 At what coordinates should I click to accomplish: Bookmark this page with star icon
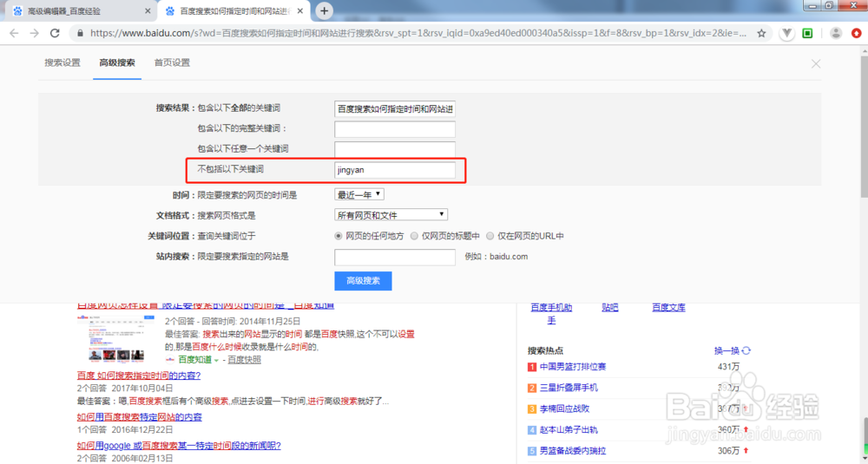pos(762,33)
